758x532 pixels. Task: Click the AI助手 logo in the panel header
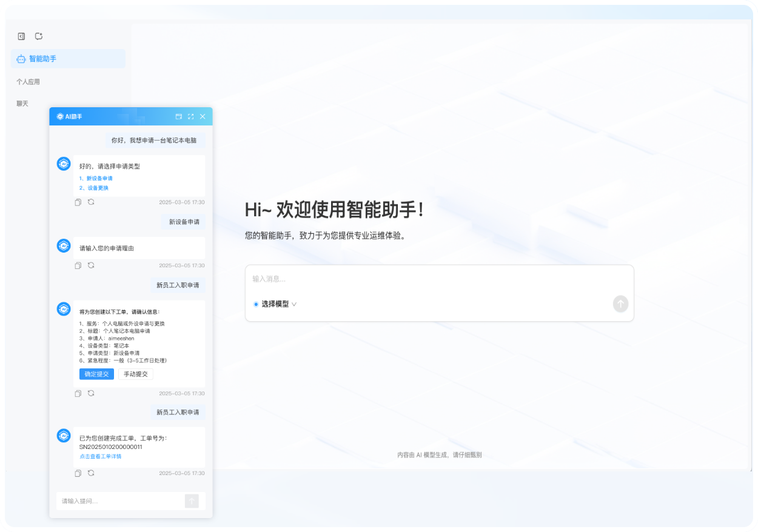[60, 116]
